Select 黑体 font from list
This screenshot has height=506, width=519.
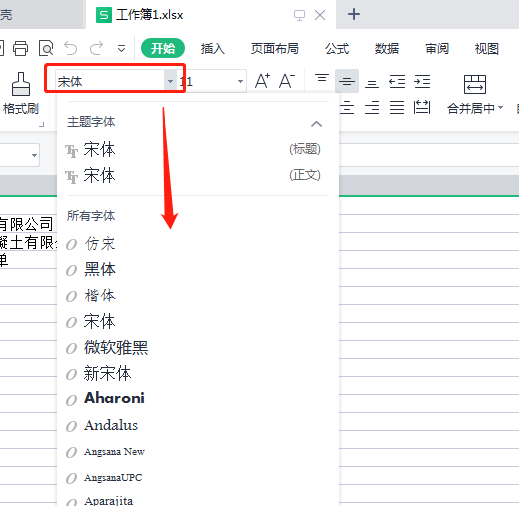(198, 269)
